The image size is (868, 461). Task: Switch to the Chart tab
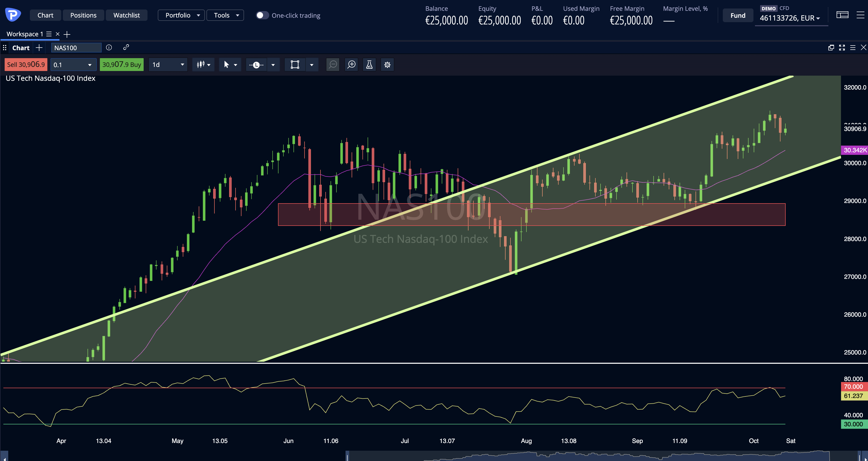coord(45,15)
